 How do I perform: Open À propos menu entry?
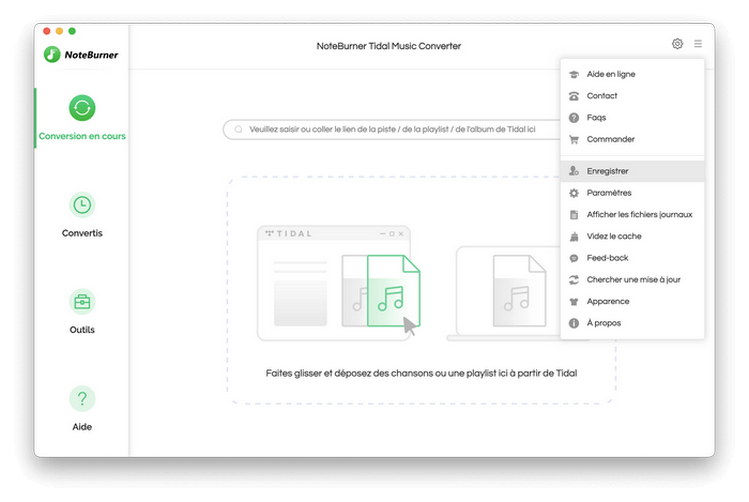632,323
